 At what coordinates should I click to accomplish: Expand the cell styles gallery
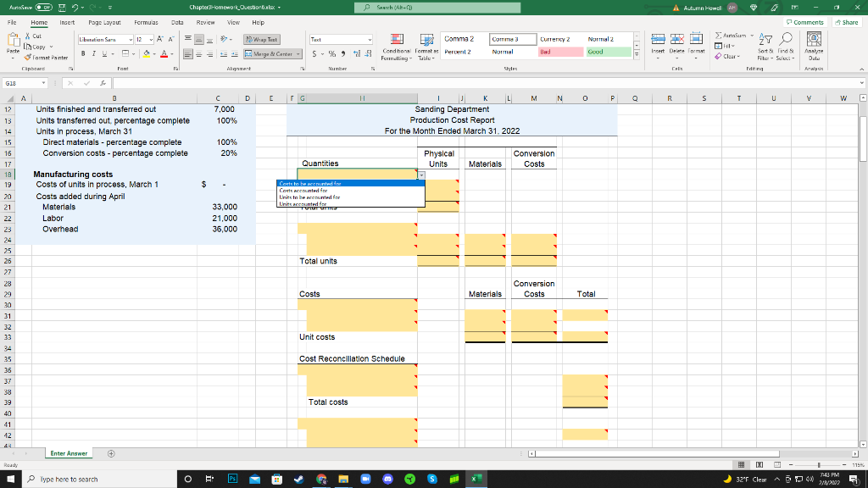tap(637, 54)
